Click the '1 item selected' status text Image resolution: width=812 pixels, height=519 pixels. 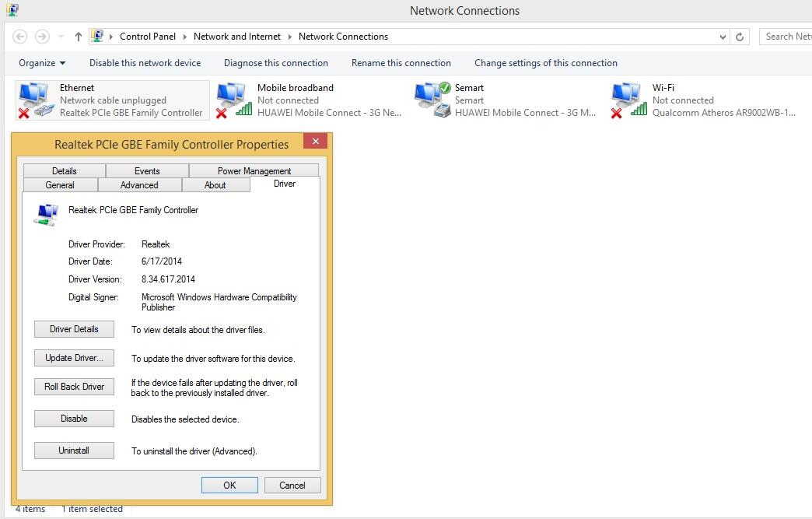(x=93, y=509)
